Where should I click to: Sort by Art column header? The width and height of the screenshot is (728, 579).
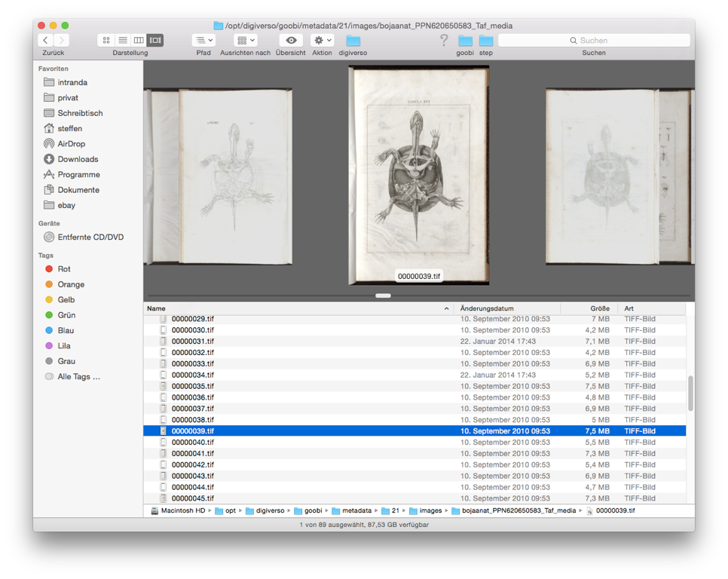651,308
